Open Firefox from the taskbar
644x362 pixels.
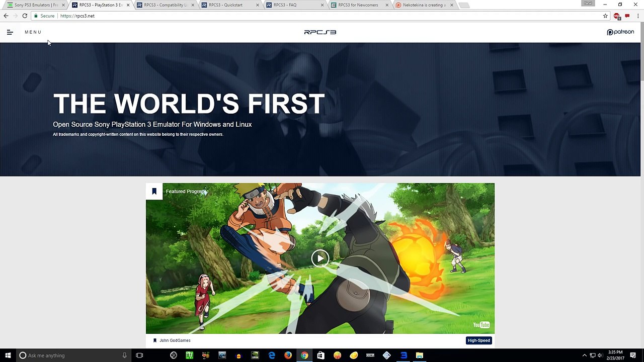[x=288, y=355]
